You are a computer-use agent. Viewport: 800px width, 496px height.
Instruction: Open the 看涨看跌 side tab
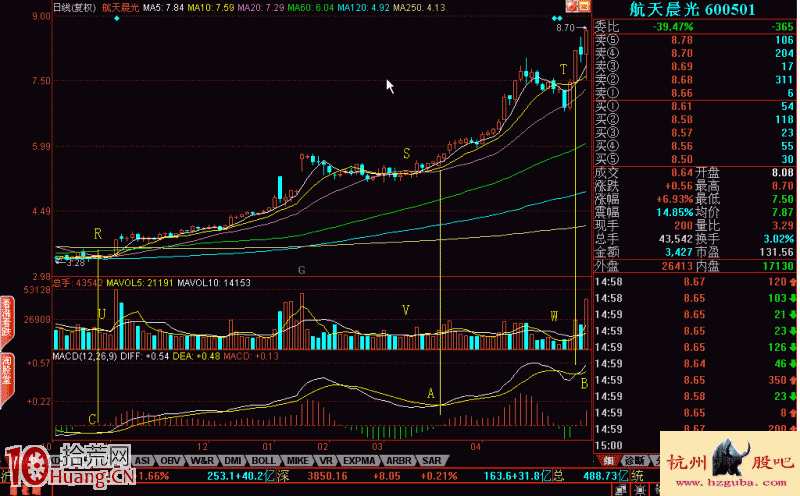click(6, 323)
